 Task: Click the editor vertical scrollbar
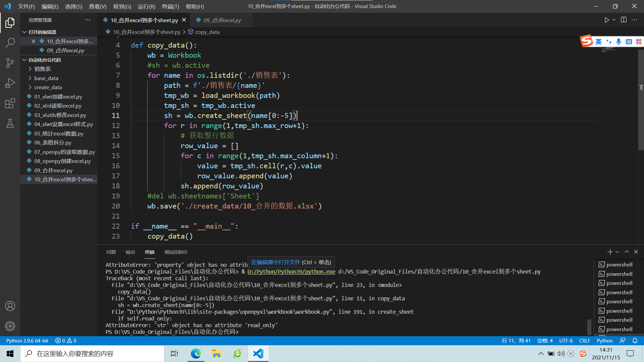[x=641, y=101]
